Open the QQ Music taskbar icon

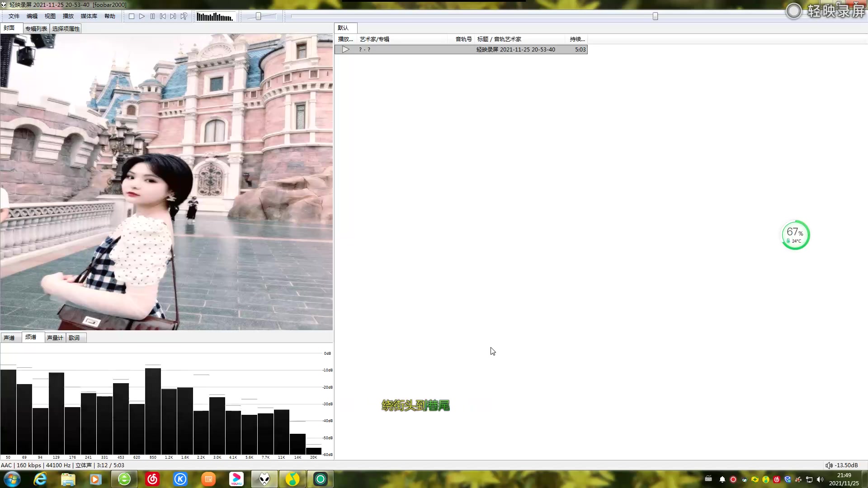(x=292, y=479)
